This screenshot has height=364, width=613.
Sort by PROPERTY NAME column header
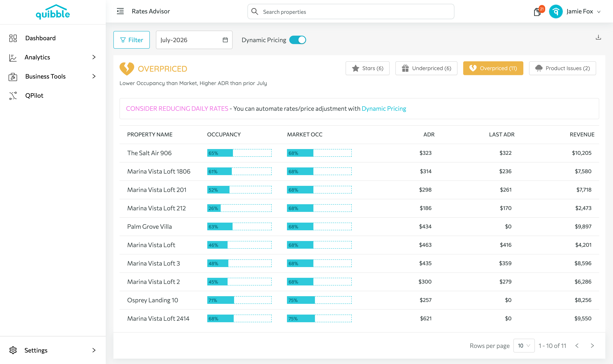(150, 134)
